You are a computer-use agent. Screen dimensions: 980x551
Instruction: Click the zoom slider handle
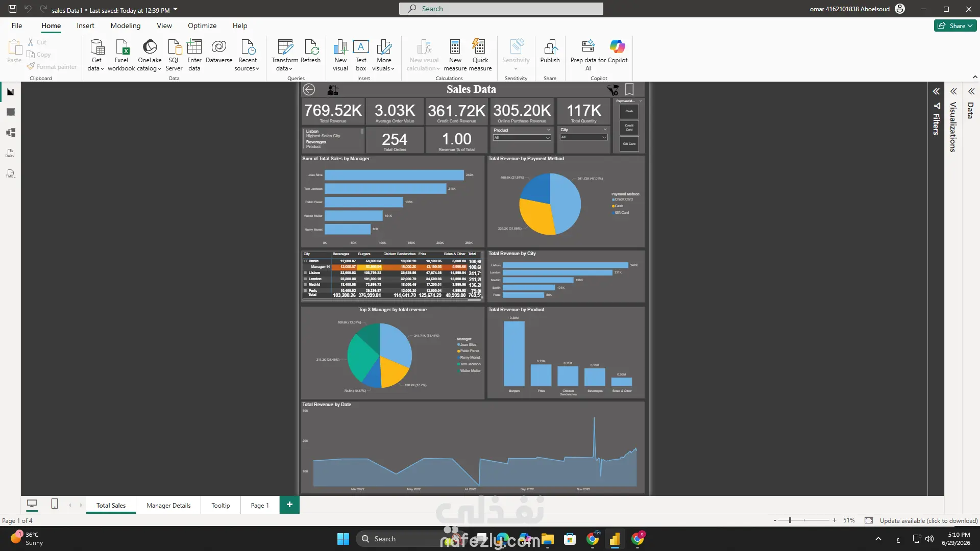click(x=790, y=520)
